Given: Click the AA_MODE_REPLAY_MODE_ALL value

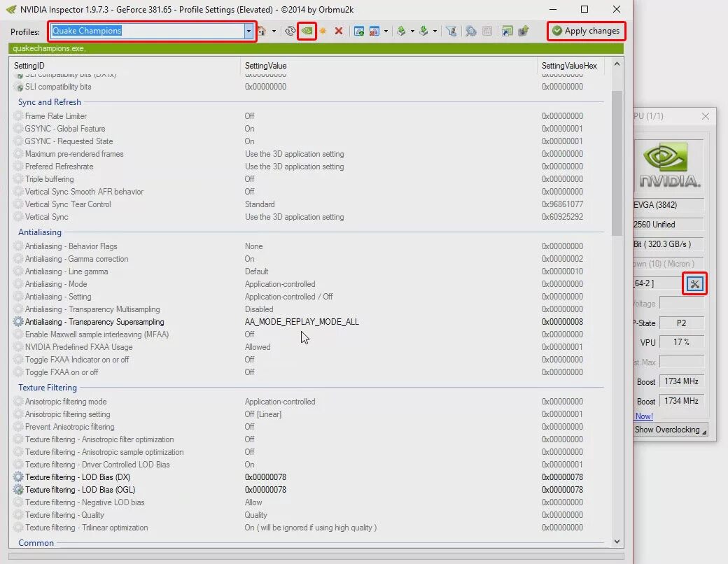Looking at the screenshot, I should (x=302, y=321).
